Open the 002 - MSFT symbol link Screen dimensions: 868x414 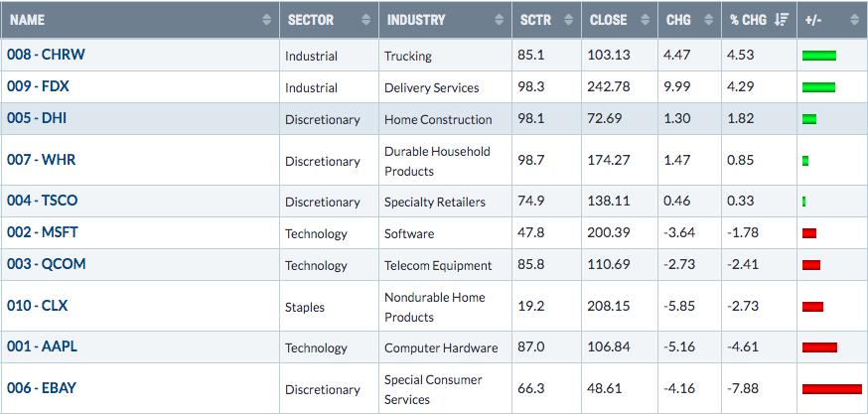tap(43, 232)
